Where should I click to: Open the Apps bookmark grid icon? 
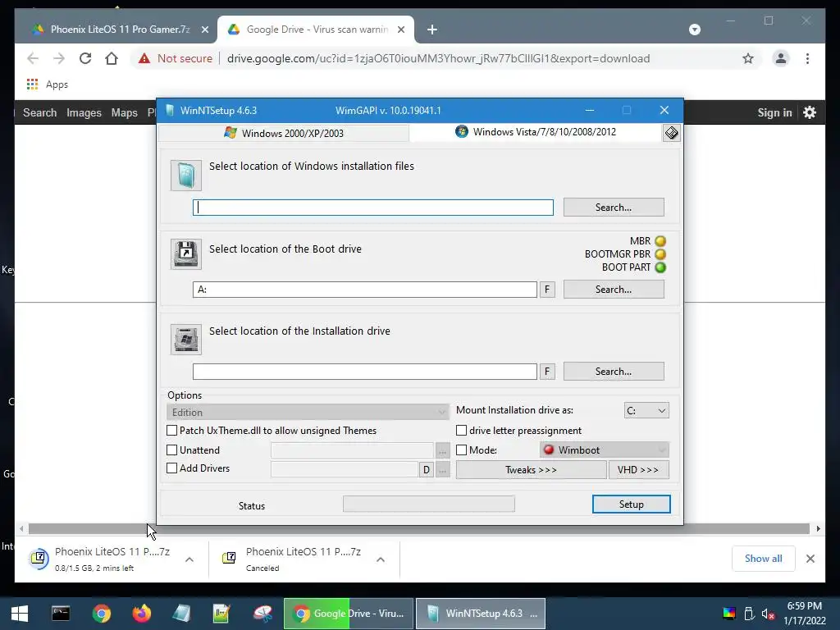point(32,84)
